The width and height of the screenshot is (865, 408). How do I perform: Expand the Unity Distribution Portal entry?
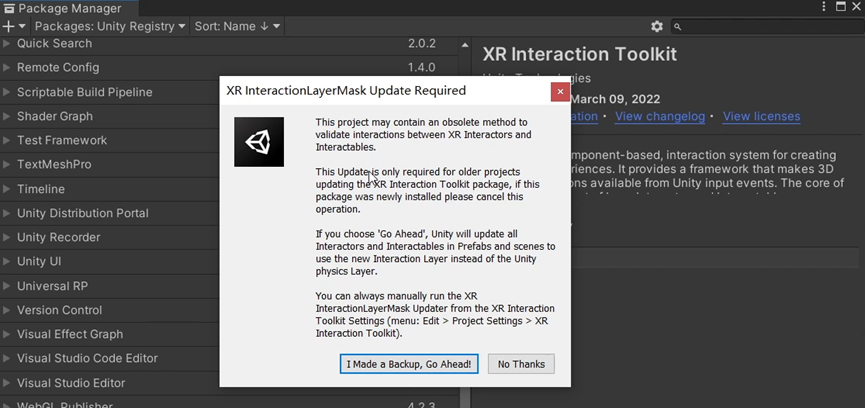click(x=7, y=213)
